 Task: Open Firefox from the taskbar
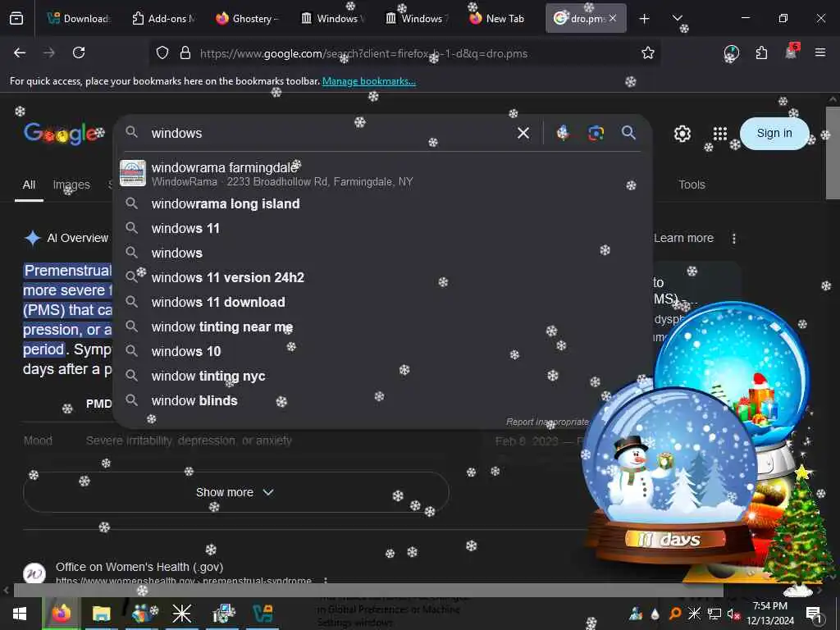pyautogui.click(x=61, y=614)
